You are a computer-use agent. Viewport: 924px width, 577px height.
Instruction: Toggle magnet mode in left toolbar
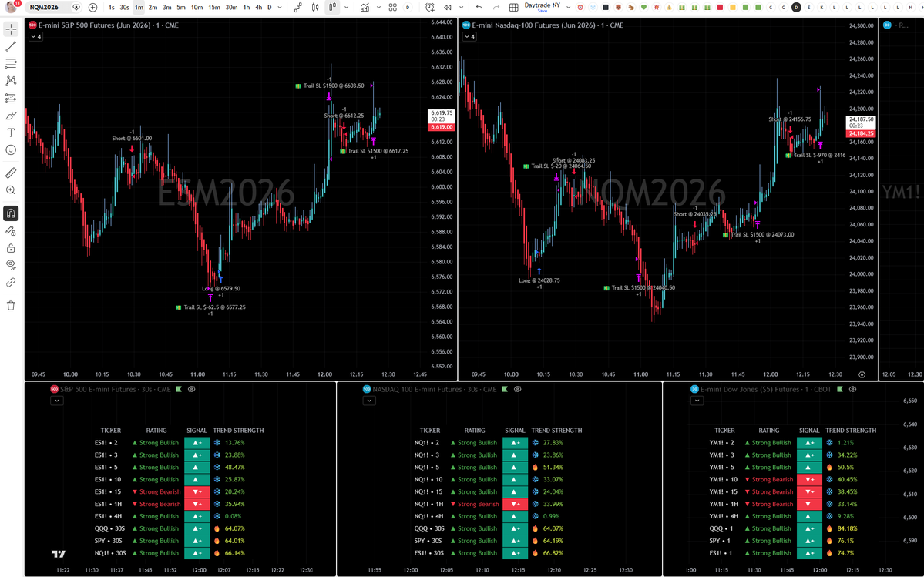(x=11, y=213)
